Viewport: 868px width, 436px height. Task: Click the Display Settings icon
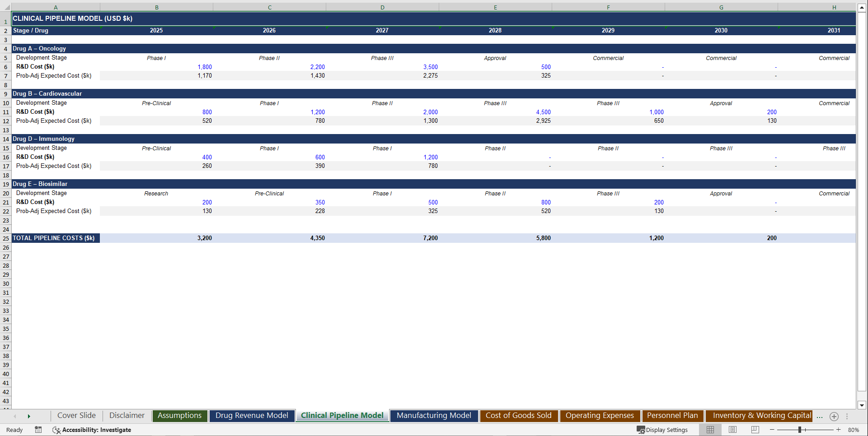point(641,430)
